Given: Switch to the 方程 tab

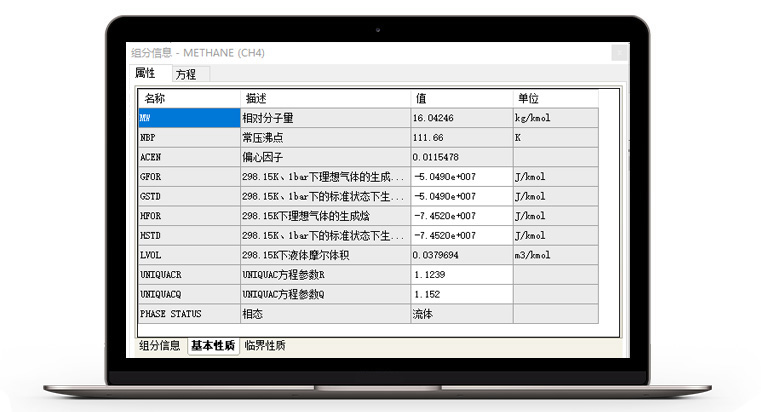Looking at the screenshot, I should coord(185,75).
